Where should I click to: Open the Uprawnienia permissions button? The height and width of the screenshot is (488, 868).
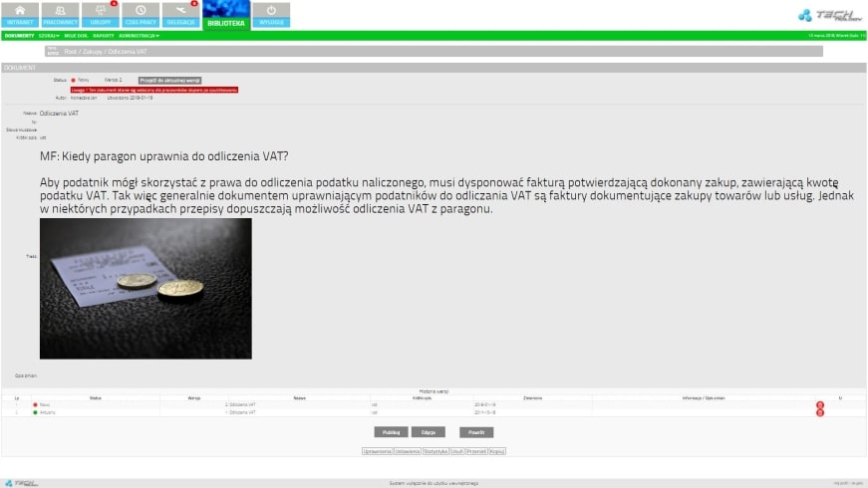tap(377, 451)
